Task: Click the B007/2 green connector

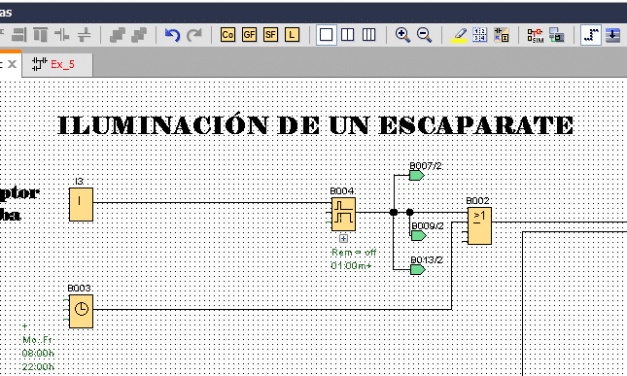Action: [416, 176]
